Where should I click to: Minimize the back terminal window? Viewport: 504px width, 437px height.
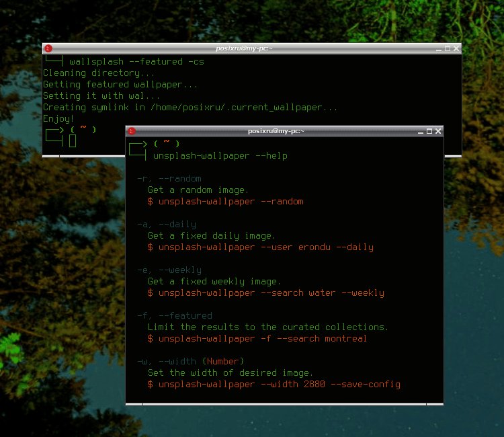tap(439, 49)
